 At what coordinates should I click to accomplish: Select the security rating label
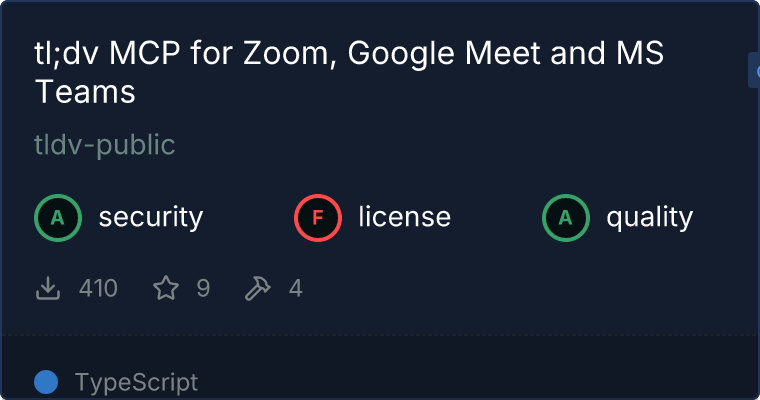(x=151, y=217)
